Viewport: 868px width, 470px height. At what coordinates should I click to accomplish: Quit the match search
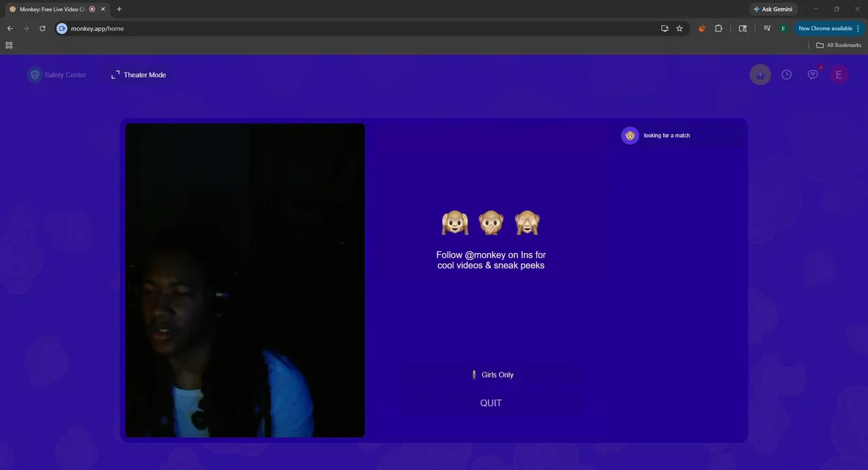(x=491, y=403)
